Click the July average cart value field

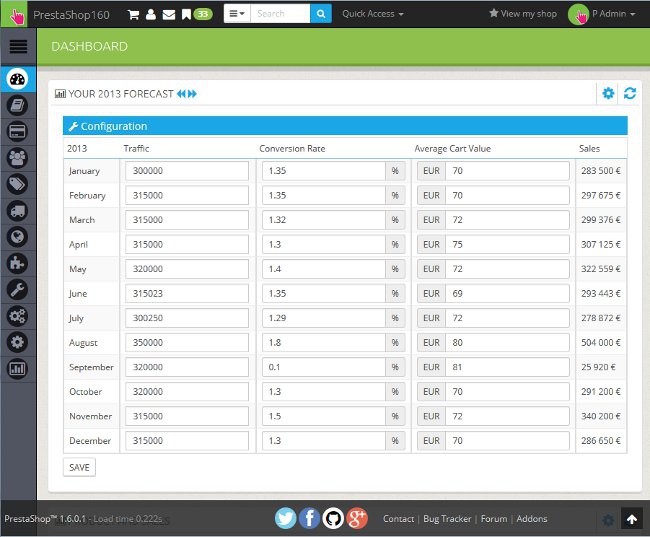point(507,318)
